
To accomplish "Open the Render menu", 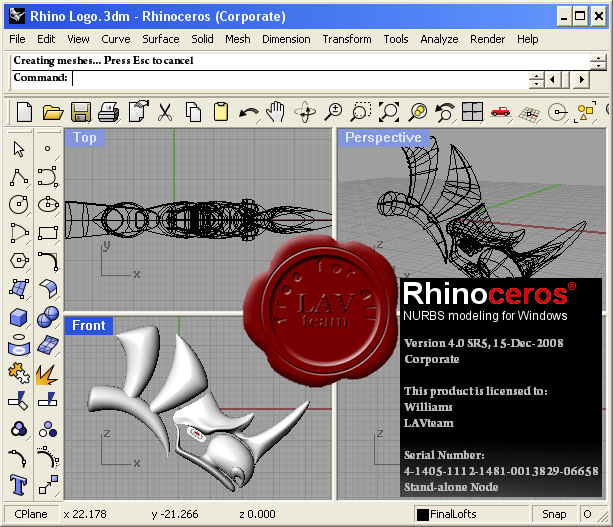I will tap(488, 39).
